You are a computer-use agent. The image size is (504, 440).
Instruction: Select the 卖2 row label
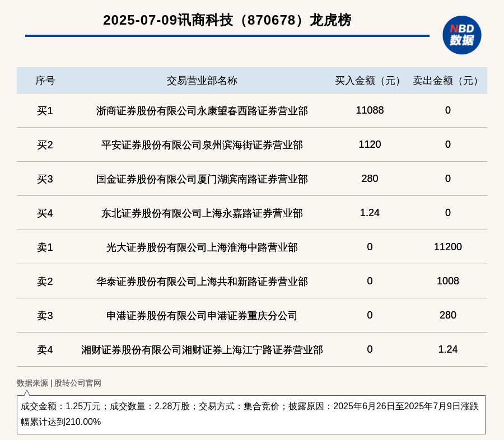(45, 281)
